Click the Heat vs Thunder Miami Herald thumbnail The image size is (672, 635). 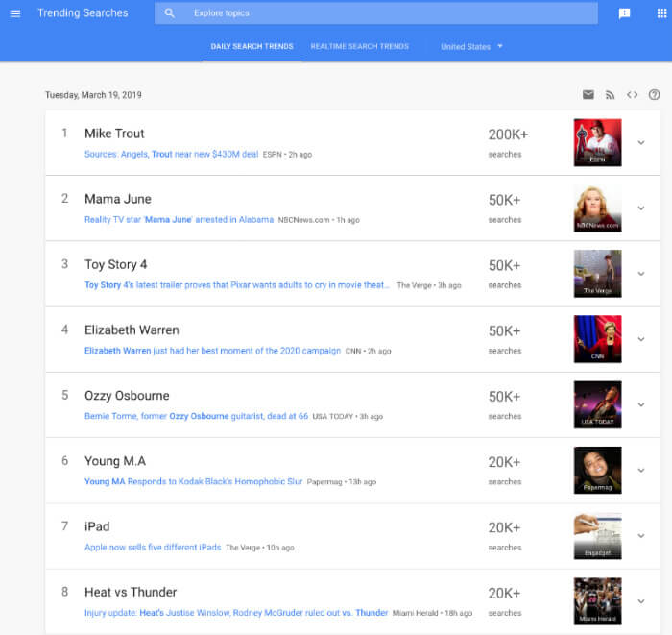point(598,601)
